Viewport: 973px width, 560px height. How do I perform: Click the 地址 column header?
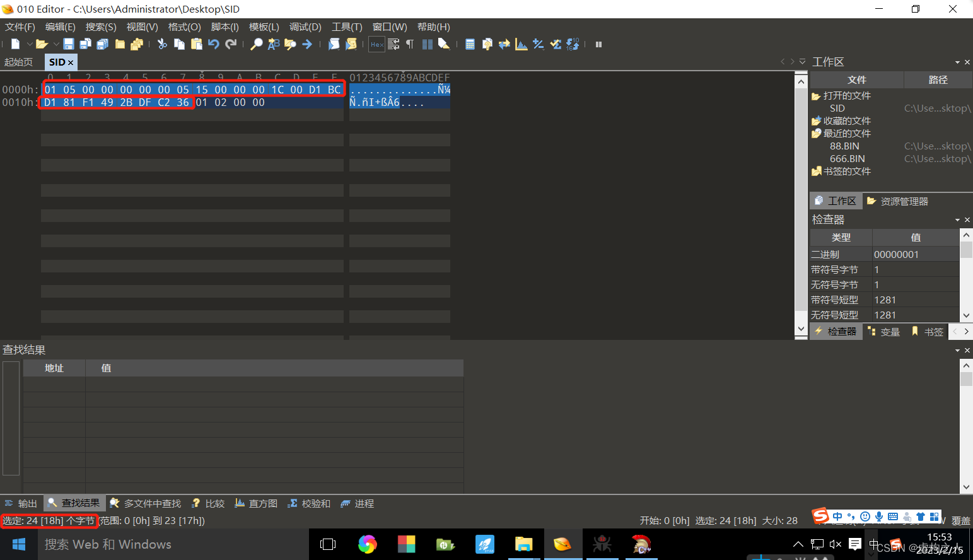(x=54, y=368)
